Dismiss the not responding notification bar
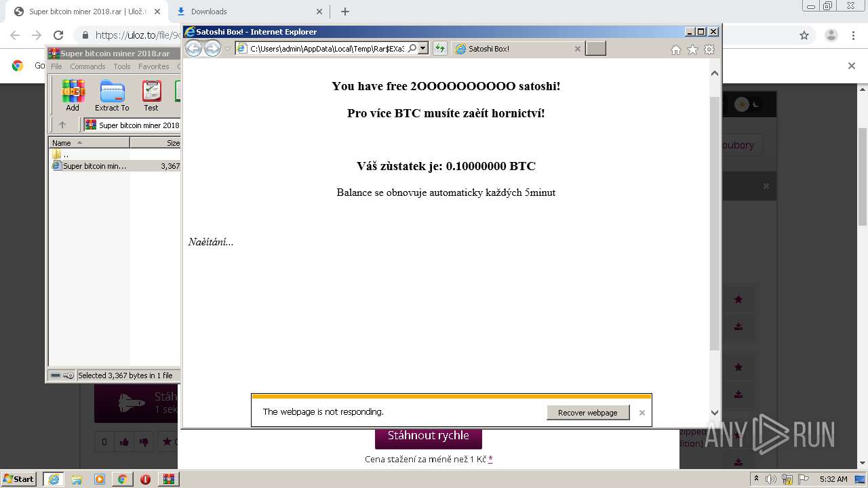This screenshot has height=488, width=868. tap(642, 413)
